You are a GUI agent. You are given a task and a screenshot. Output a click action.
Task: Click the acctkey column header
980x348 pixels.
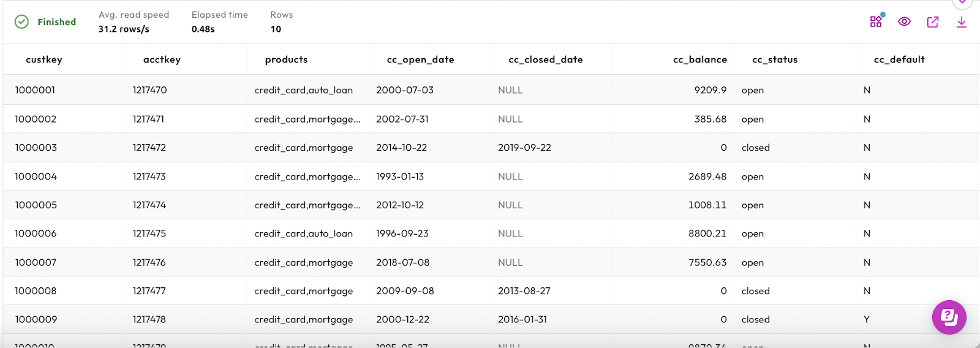pyautogui.click(x=162, y=59)
